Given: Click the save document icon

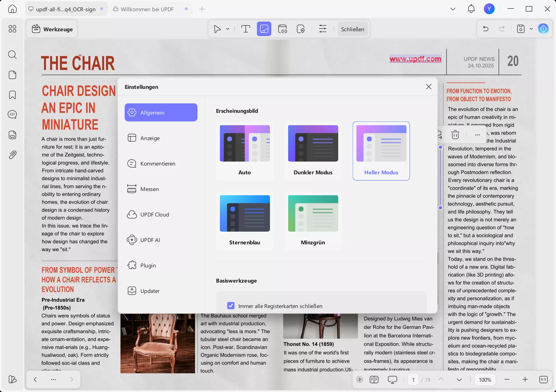Looking at the screenshot, I should point(521,29).
